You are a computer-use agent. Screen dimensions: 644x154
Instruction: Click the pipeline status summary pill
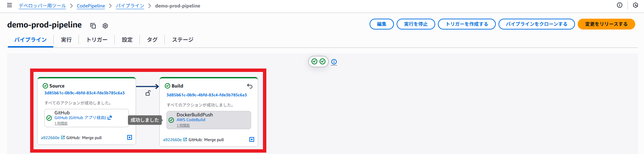[x=318, y=61]
